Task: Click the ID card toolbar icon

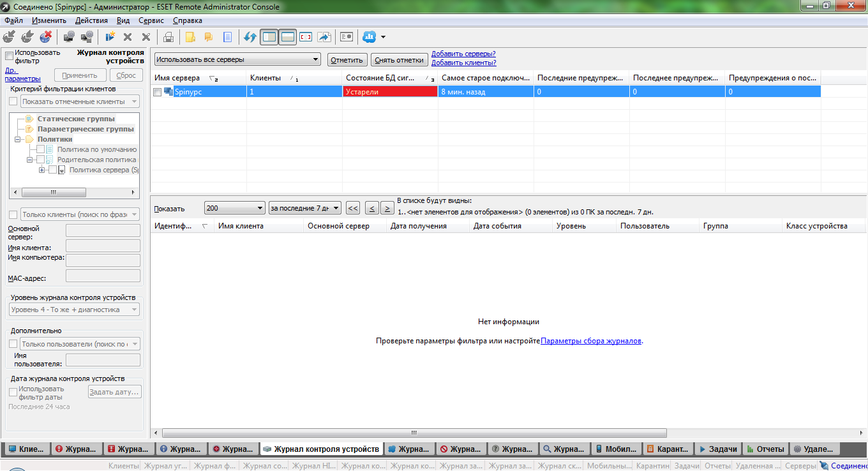Action: tap(347, 37)
